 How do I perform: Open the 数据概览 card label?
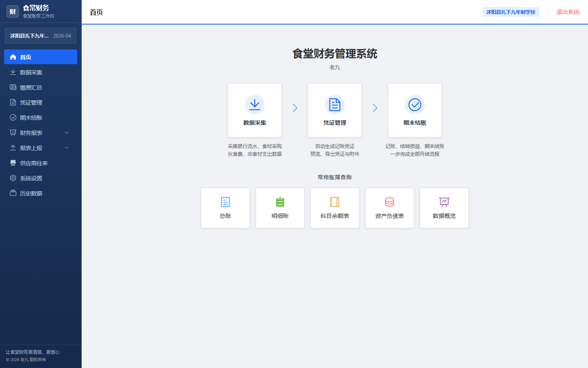pyautogui.click(x=444, y=216)
